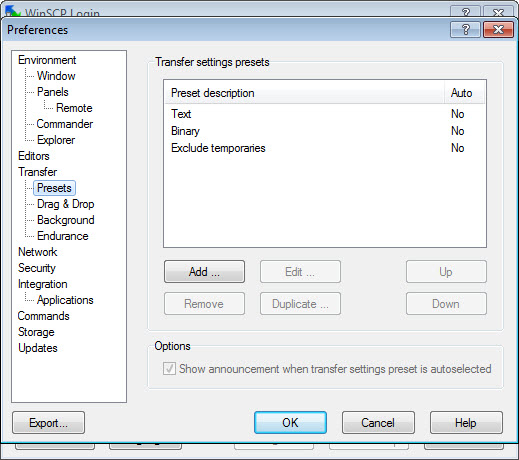This screenshot has height=460, width=519.
Task: Select the Binary preset row
Action: tap(325, 131)
